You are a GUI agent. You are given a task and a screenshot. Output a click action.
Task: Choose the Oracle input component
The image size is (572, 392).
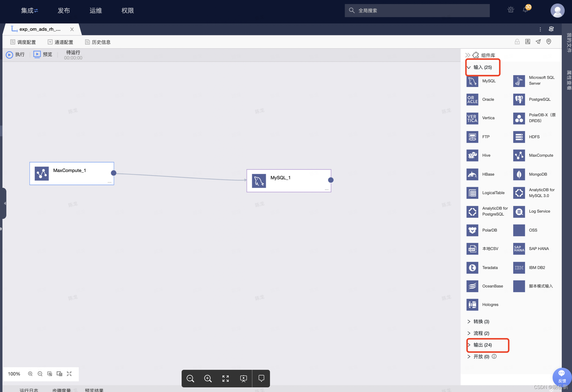coord(472,99)
